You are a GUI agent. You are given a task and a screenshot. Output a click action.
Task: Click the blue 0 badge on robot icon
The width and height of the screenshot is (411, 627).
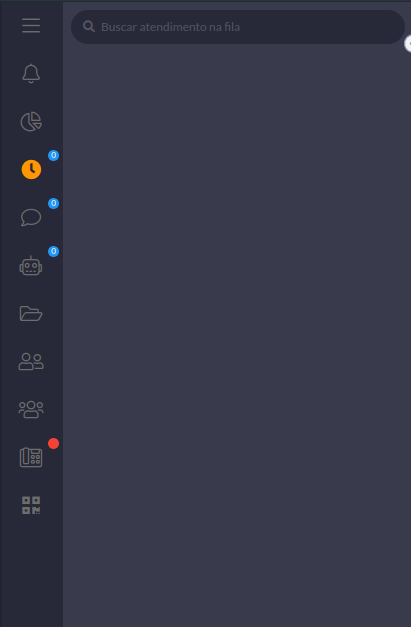pos(54,252)
